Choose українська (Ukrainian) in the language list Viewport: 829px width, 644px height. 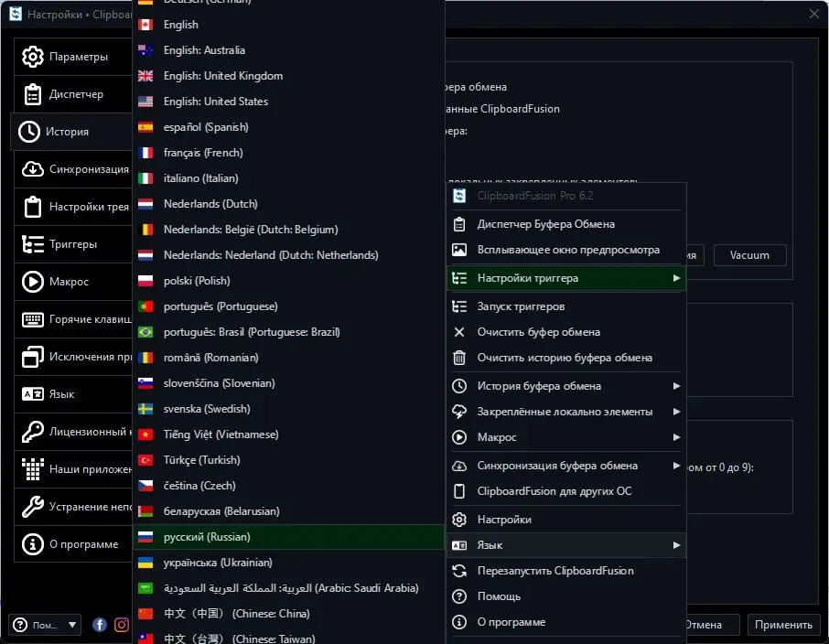coord(218,563)
